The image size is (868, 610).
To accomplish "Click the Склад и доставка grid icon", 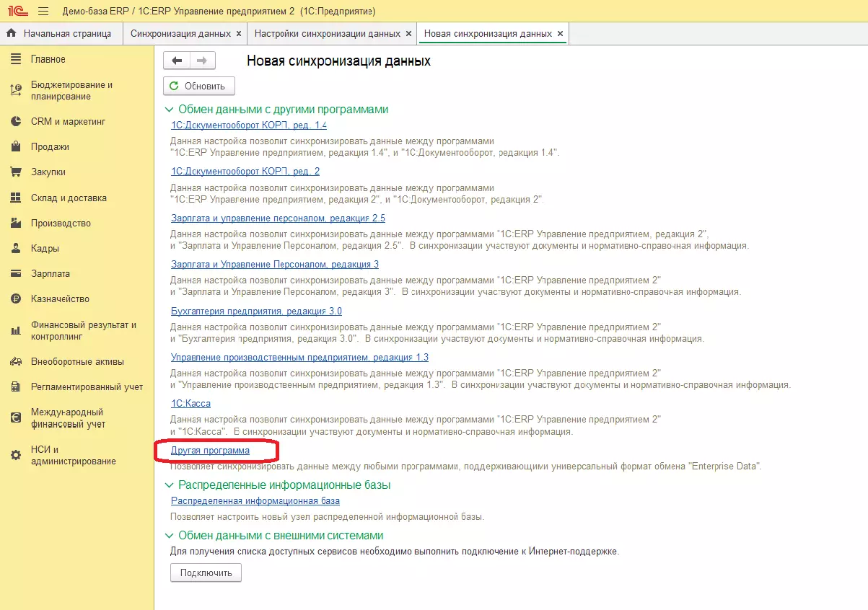I will coord(16,198).
